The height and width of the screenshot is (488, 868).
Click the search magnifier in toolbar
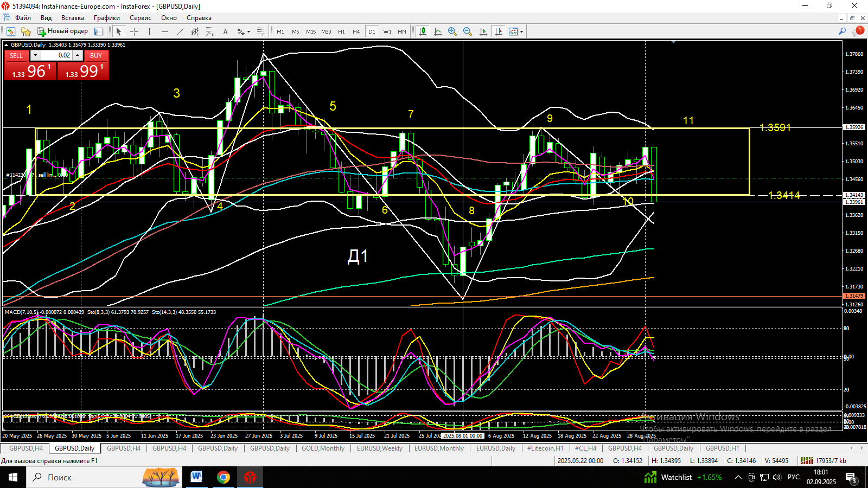click(842, 31)
